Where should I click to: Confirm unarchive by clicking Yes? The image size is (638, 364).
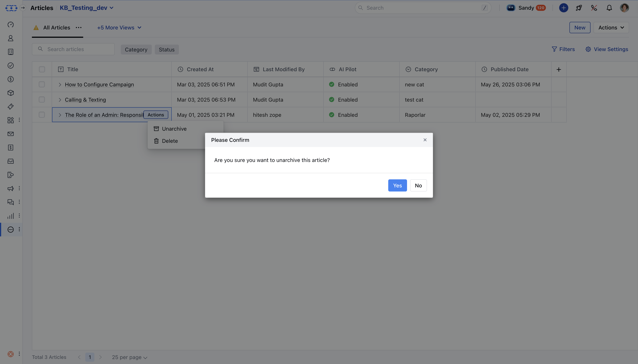tap(397, 186)
